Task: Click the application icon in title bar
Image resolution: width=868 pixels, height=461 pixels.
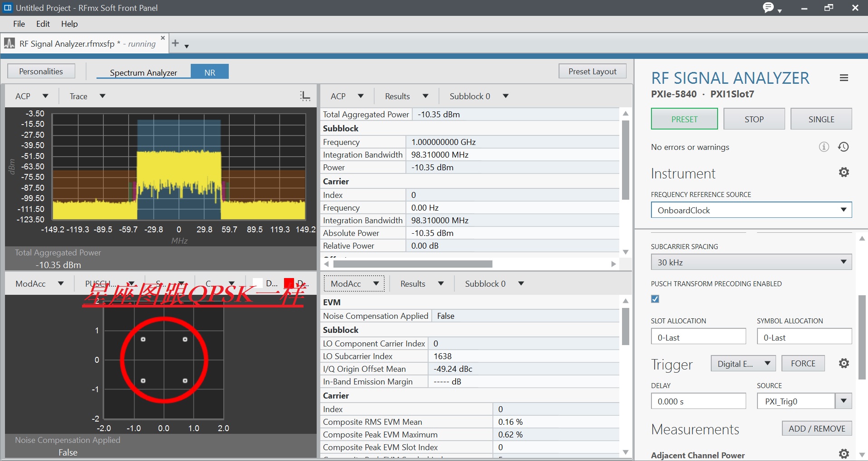Action: tap(8, 8)
